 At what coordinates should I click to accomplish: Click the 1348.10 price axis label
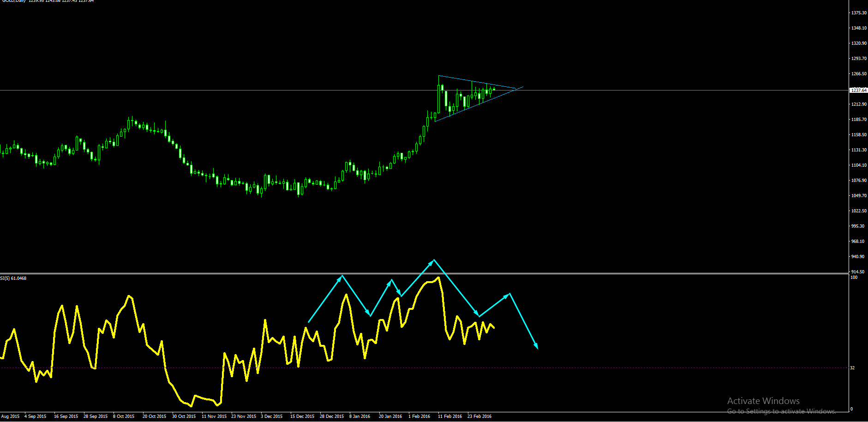[859, 28]
